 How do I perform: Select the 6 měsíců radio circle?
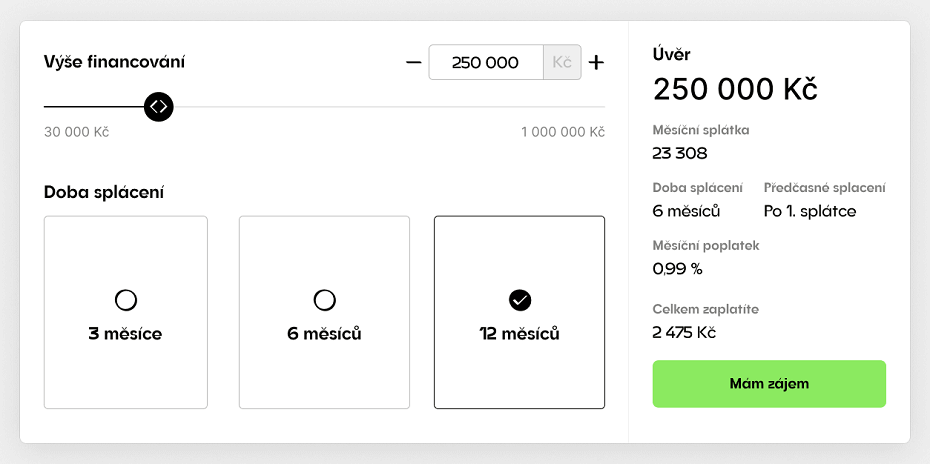[324, 300]
